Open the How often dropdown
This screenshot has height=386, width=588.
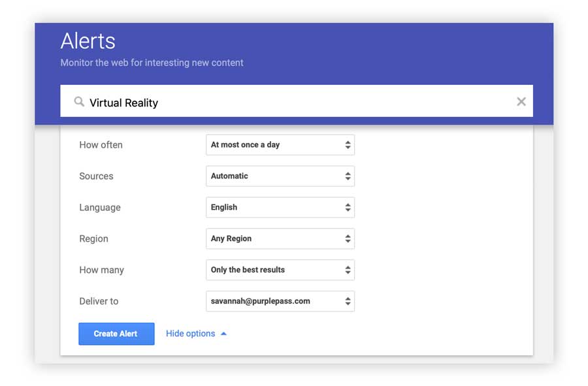pyautogui.click(x=280, y=144)
